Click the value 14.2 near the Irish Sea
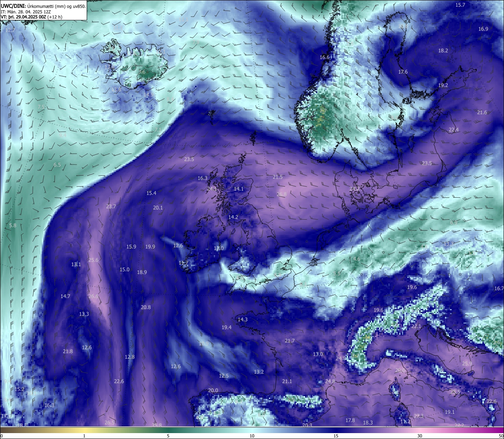504x439 pixels. point(233,217)
